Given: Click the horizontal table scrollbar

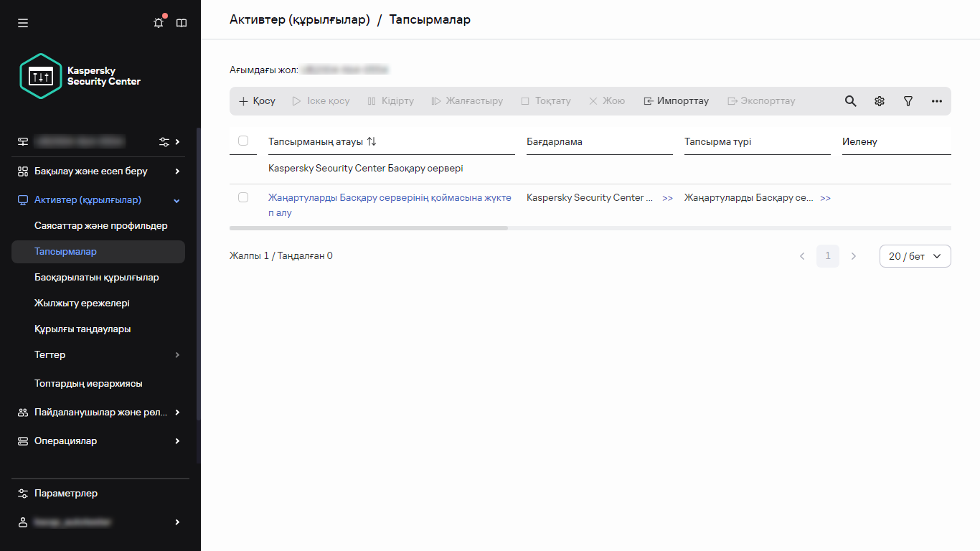Looking at the screenshot, I should pos(369,228).
